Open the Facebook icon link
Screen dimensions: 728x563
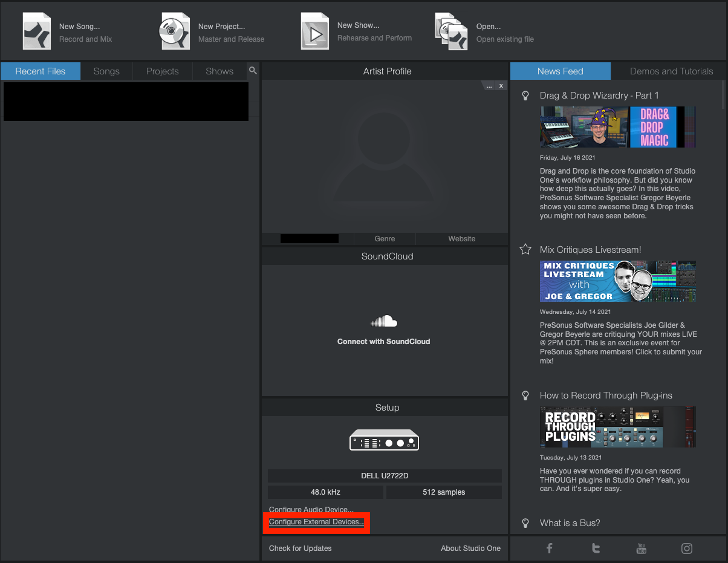pyautogui.click(x=550, y=548)
